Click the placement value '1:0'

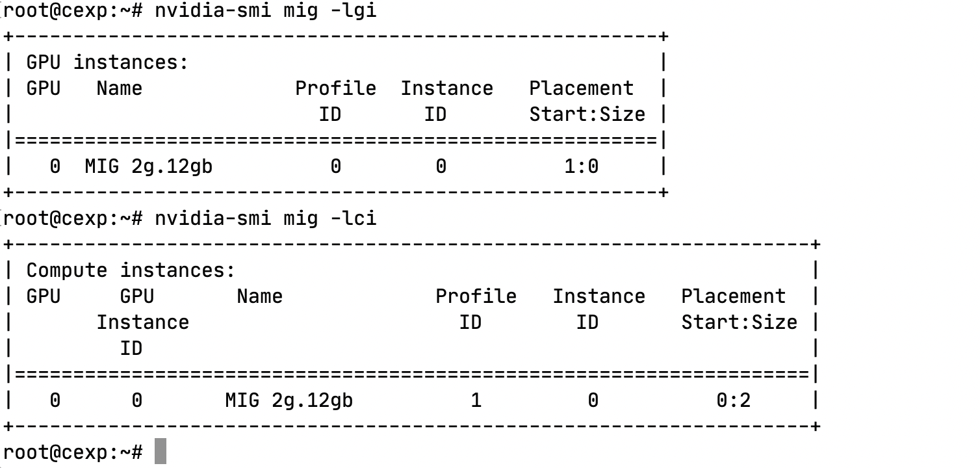tap(581, 167)
